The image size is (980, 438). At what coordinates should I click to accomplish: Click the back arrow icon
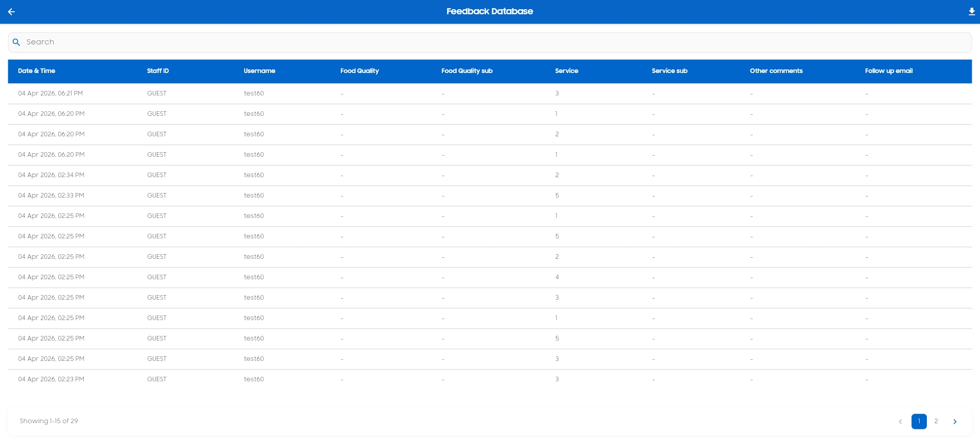click(11, 12)
